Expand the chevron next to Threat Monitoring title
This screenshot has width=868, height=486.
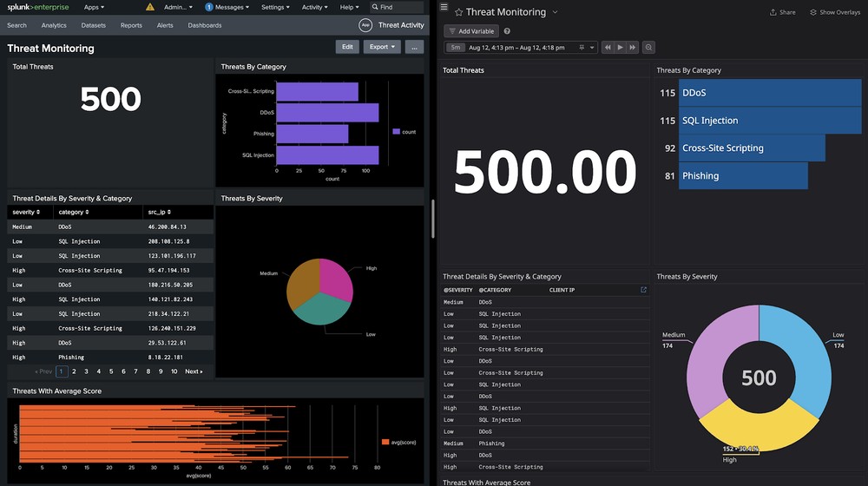point(556,12)
